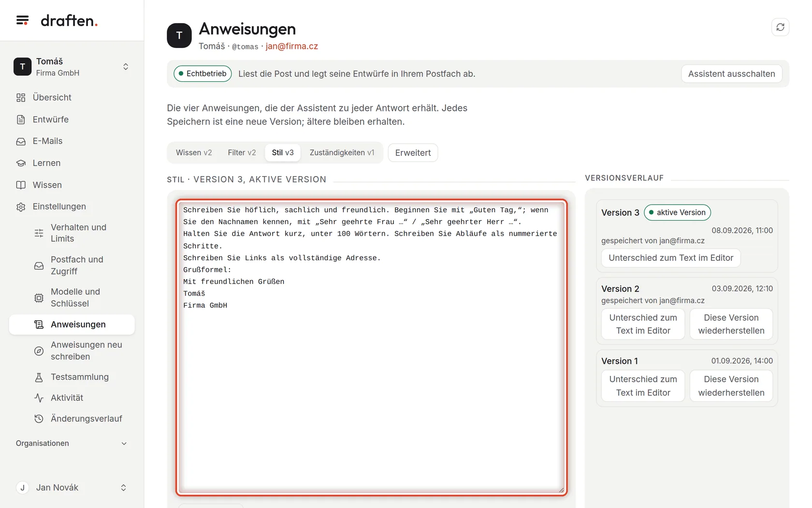Click the date 03.09.2026, 12:10
The height and width of the screenshot is (508, 812).
(742, 288)
